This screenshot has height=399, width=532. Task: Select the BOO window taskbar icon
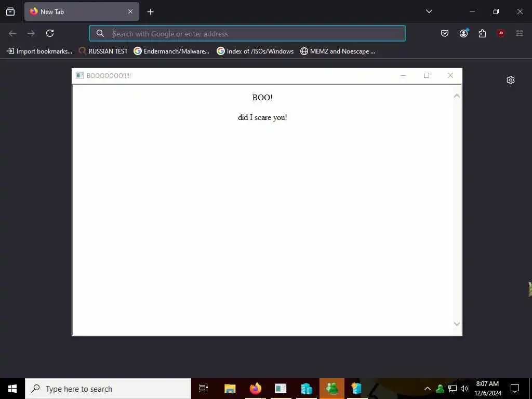click(x=281, y=389)
